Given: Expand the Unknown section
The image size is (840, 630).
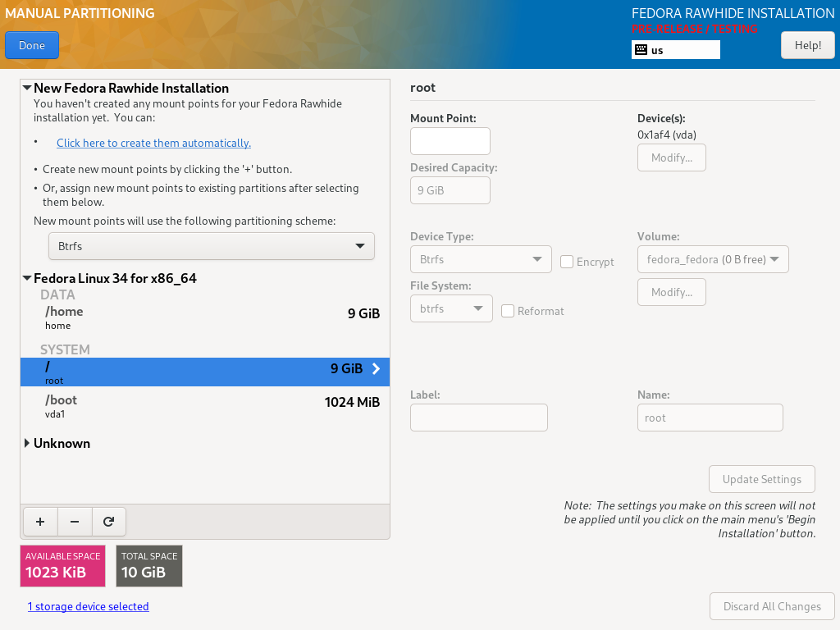Looking at the screenshot, I should pyautogui.click(x=27, y=443).
